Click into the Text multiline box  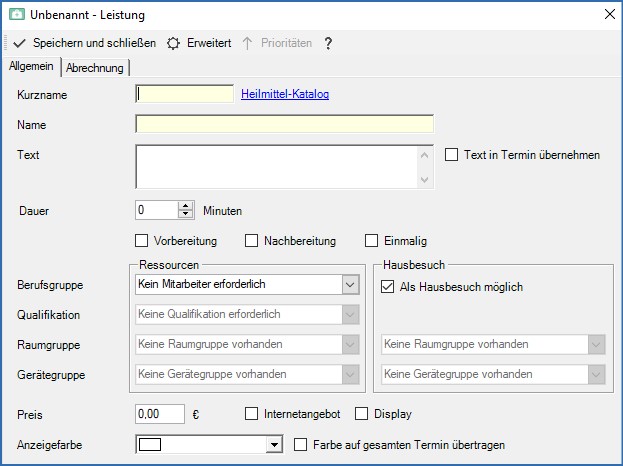pyautogui.click(x=277, y=166)
